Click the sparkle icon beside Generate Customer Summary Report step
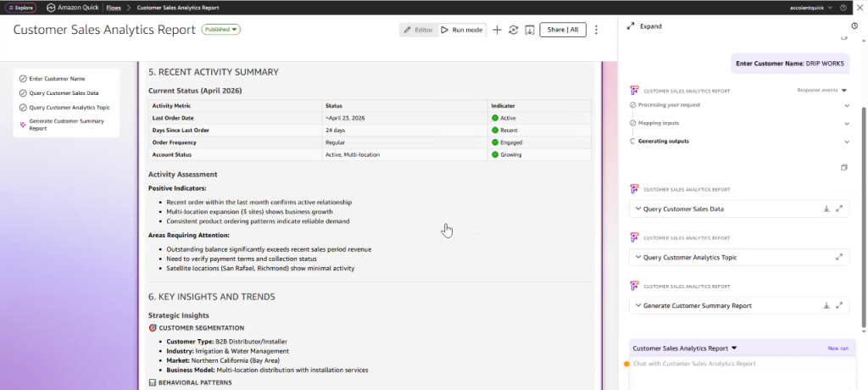The height and width of the screenshot is (390, 868). 23,125
